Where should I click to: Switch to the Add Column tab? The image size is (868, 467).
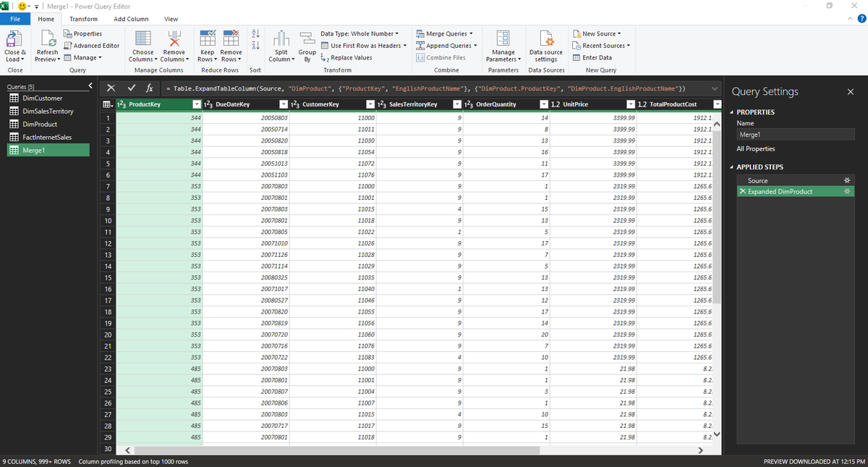132,19
